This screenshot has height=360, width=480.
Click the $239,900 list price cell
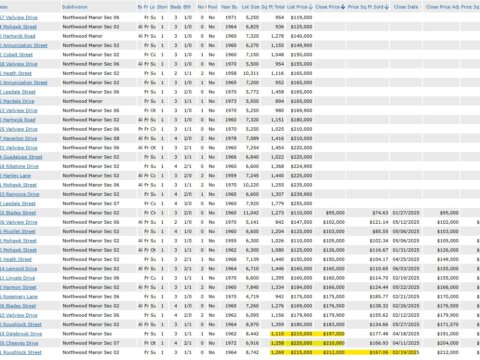tap(301, 194)
